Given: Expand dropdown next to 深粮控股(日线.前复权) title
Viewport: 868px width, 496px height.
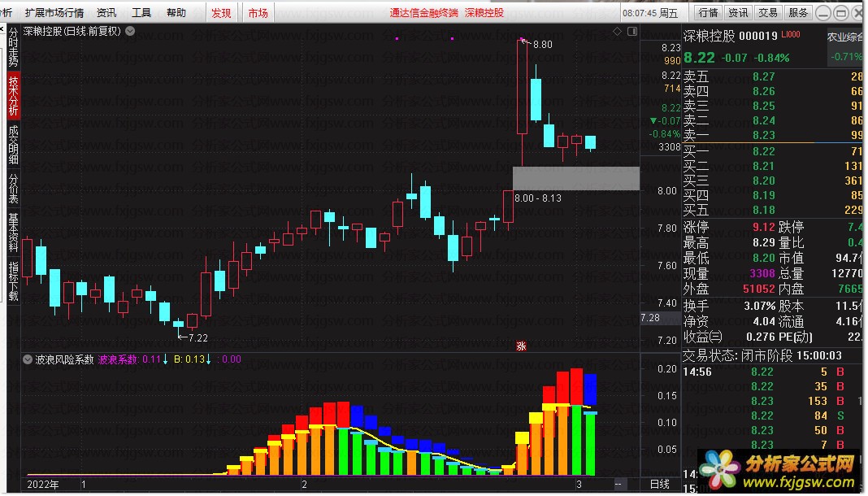Looking at the screenshot, I should [130, 31].
